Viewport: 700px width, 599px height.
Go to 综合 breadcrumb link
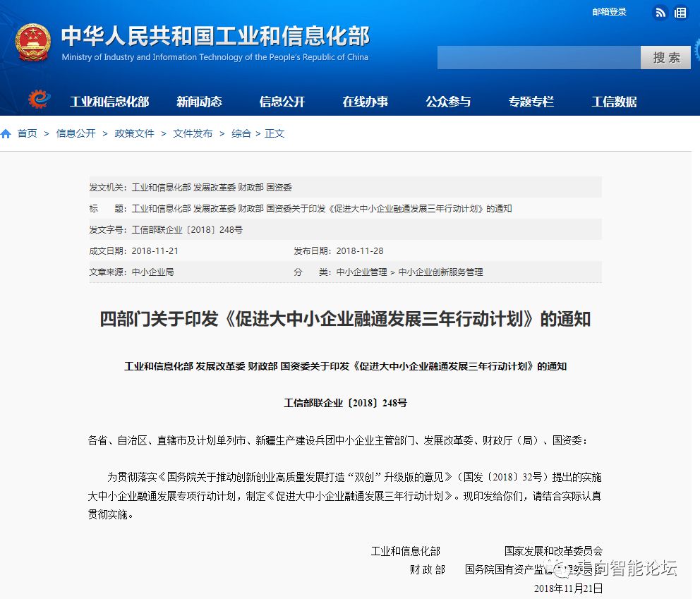pos(241,133)
